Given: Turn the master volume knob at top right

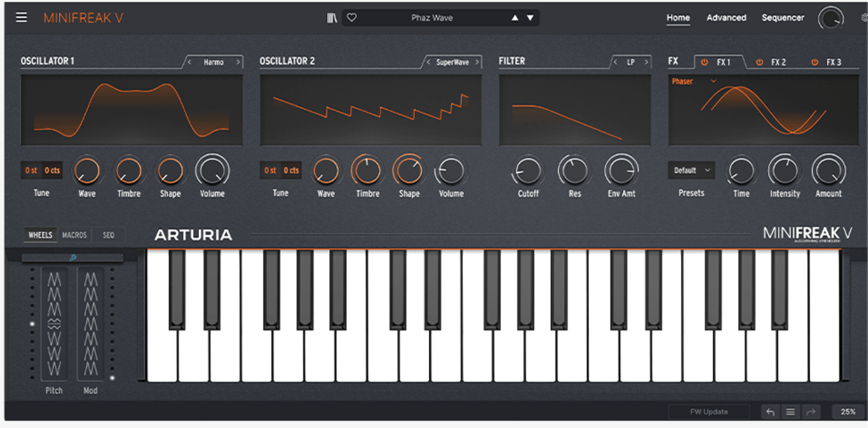Looking at the screenshot, I should pyautogui.click(x=831, y=17).
